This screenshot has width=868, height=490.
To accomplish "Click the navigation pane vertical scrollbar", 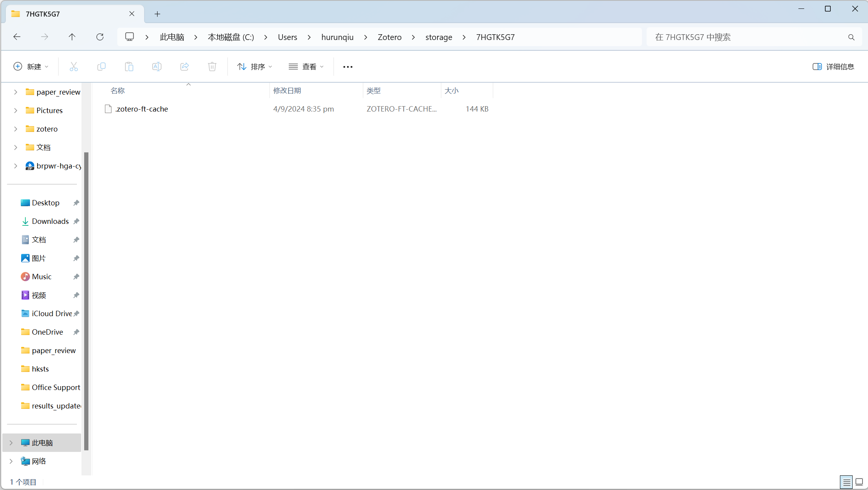I will 86,300.
